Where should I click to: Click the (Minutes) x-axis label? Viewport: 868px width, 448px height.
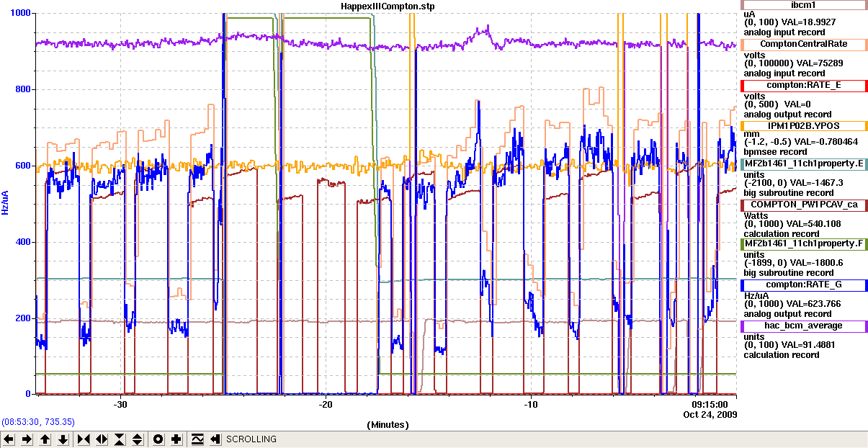388,424
